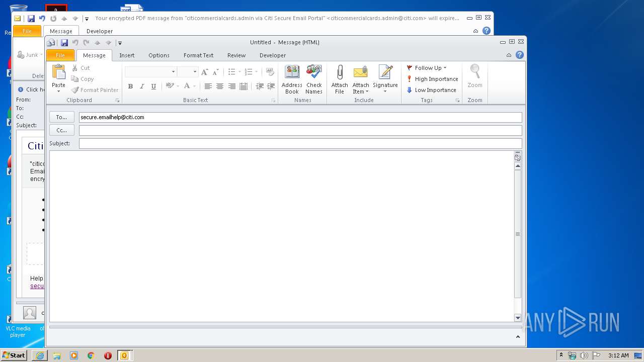
Task: Expand the People Pane arrow at bottom
Action: point(518,337)
